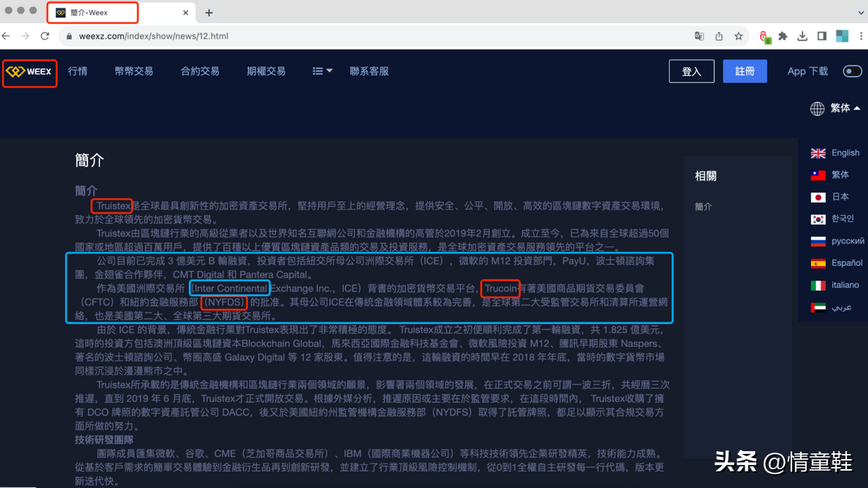Switch the language to 한국인
The height and width of the screenshot is (488, 868).
pyautogui.click(x=843, y=219)
